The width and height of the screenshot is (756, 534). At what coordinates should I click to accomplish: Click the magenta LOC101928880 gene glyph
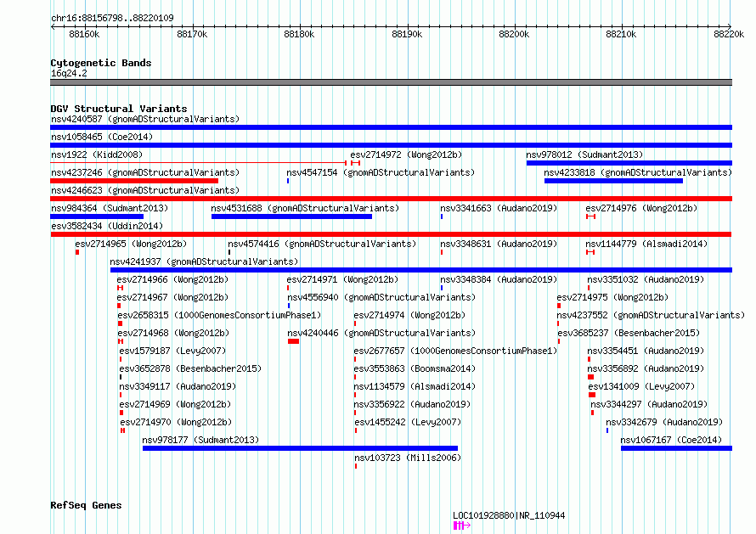(461, 526)
